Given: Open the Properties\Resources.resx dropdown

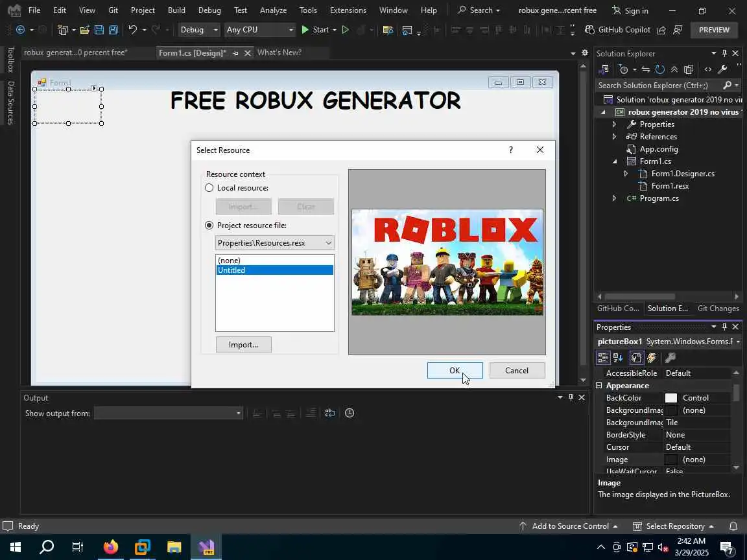Looking at the screenshot, I should tap(275, 243).
